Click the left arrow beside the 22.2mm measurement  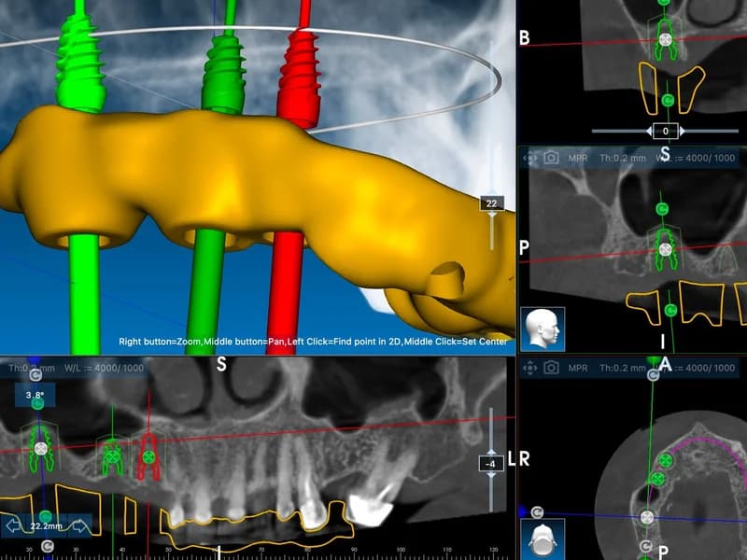coord(13,525)
